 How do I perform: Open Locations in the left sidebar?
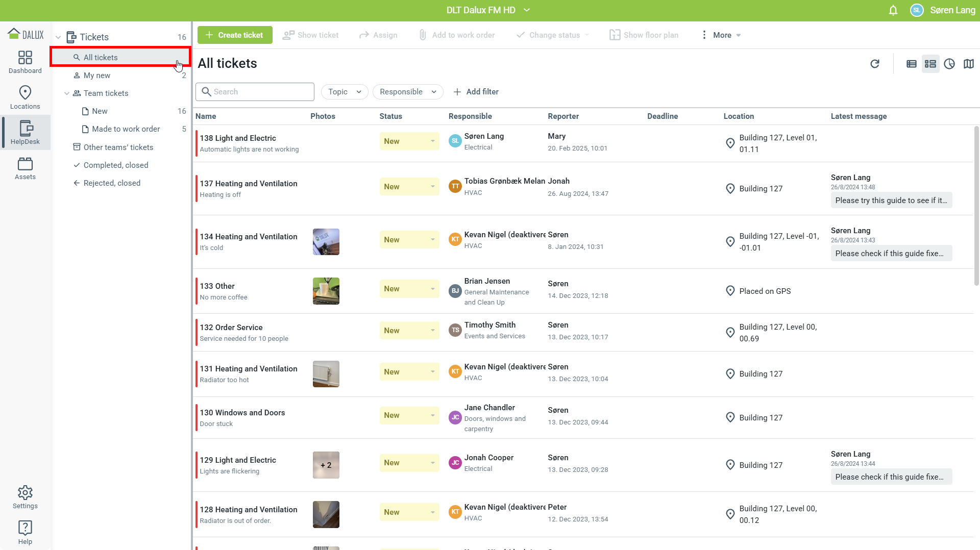[25, 97]
